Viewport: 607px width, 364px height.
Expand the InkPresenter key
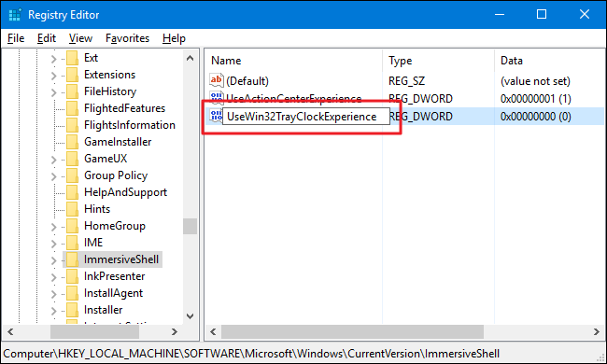(54, 277)
